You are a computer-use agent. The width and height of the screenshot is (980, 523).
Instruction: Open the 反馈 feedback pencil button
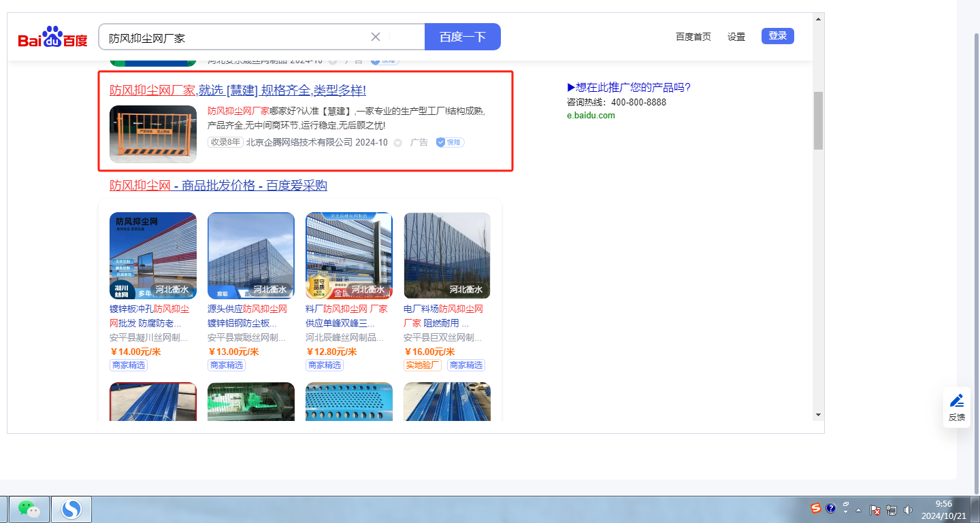coord(957,407)
